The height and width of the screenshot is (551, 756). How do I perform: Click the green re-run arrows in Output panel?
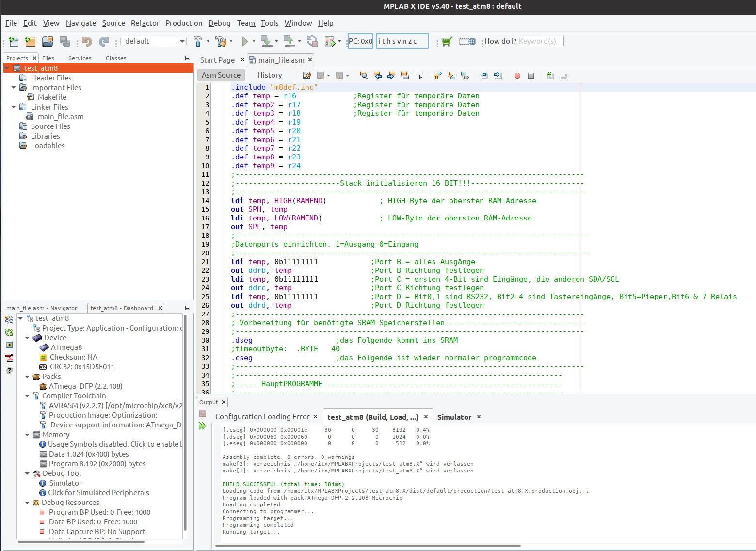[x=203, y=426]
